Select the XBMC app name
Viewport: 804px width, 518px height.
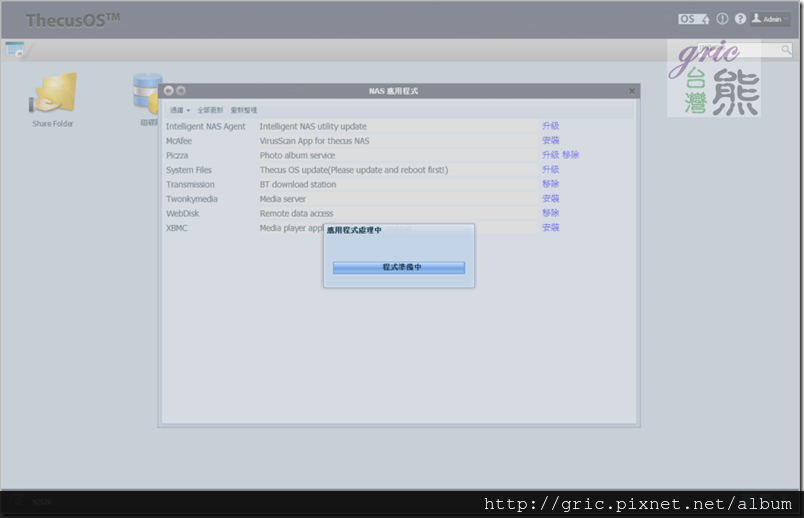point(177,228)
